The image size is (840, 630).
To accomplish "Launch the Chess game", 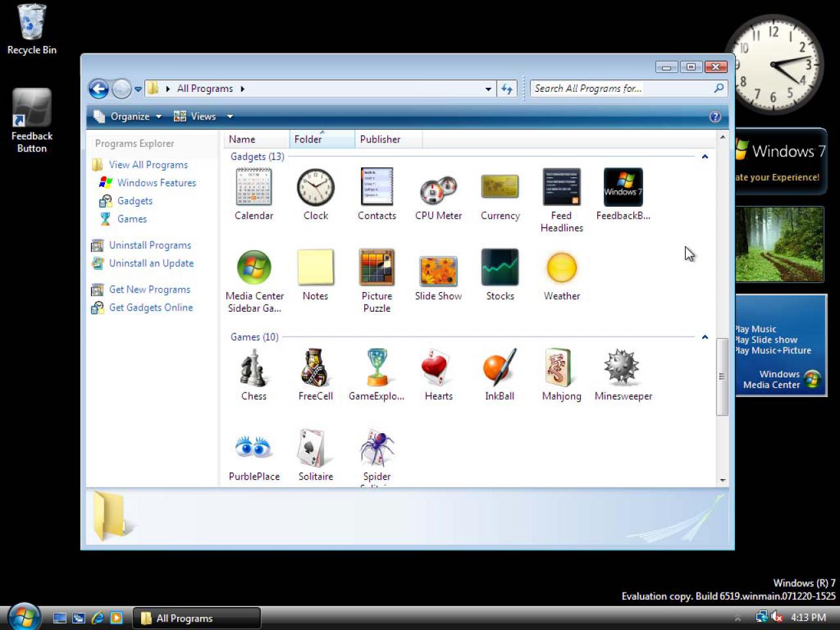I will click(x=254, y=375).
